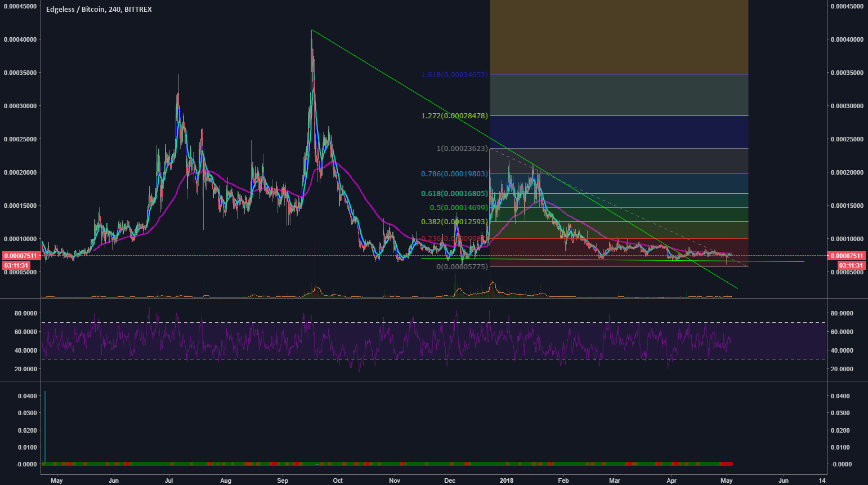Click the 0.0200 label on the left indicator axis
The height and width of the screenshot is (485, 868).
pyautogui.click(x=28, y=430)
